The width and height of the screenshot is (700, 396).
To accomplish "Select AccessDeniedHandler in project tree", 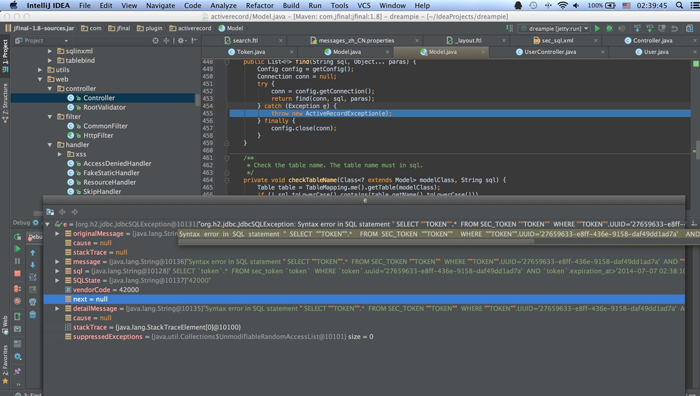I will point(117,163).
